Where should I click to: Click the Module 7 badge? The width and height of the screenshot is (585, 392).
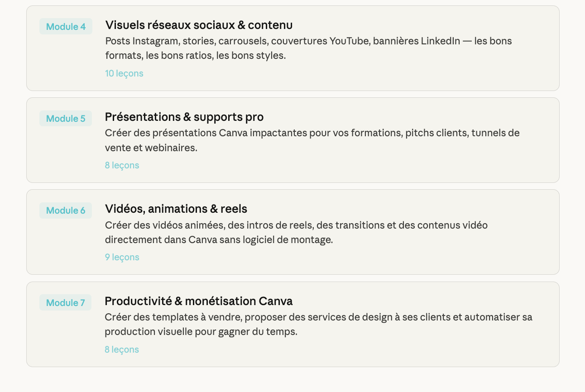pos(65,303)
